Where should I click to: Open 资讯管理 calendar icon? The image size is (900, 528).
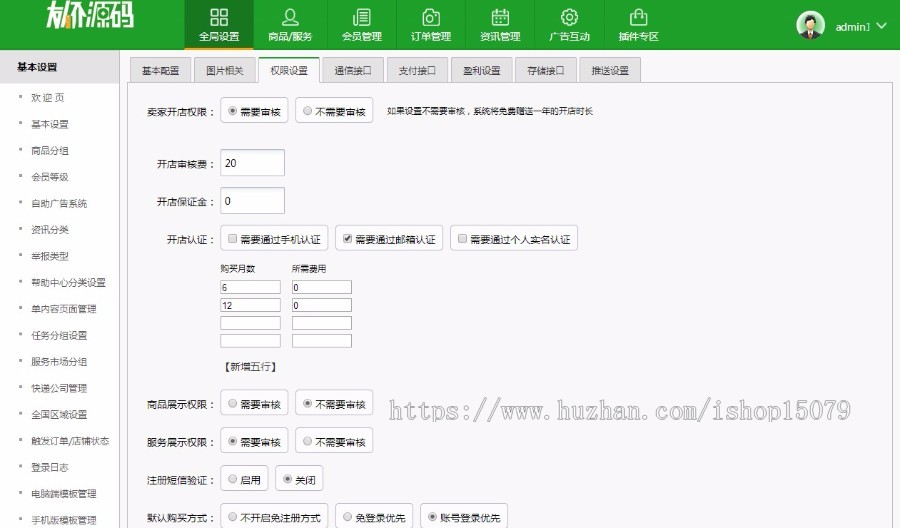[500, 17]
